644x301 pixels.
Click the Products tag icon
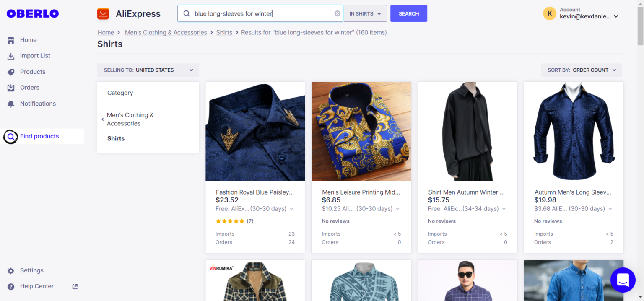(x=11, y=72)
